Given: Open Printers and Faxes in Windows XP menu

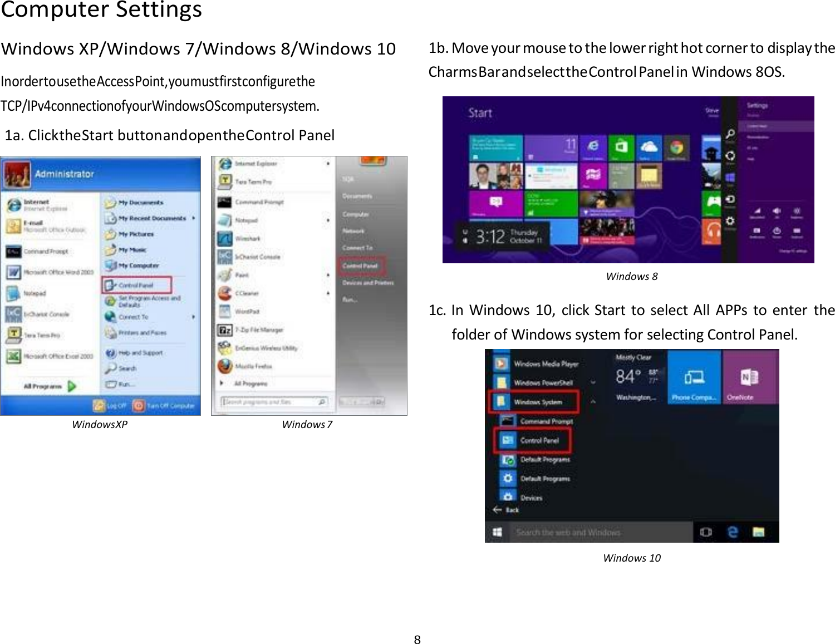Looking at the screenshot, I should (x=135, y=333).
